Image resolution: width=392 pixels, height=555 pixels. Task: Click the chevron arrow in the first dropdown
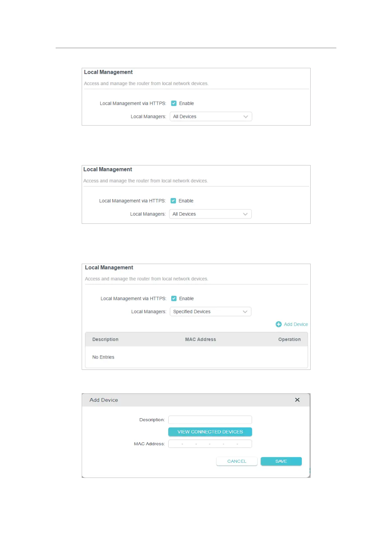coord(246,117)
